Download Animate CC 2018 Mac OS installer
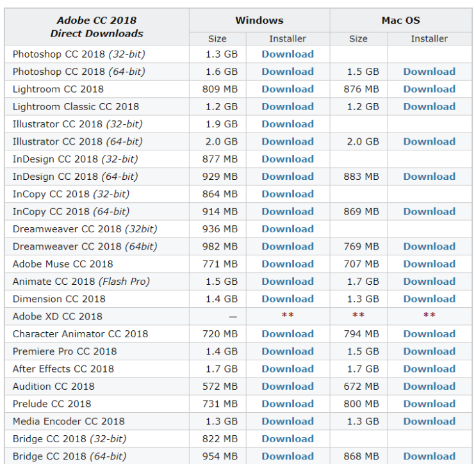This screenshot has width=476, height=464. click(429, 282)
